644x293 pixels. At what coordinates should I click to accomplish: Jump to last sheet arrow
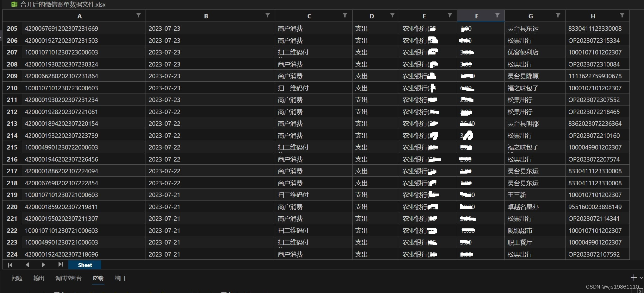(60, 264)
